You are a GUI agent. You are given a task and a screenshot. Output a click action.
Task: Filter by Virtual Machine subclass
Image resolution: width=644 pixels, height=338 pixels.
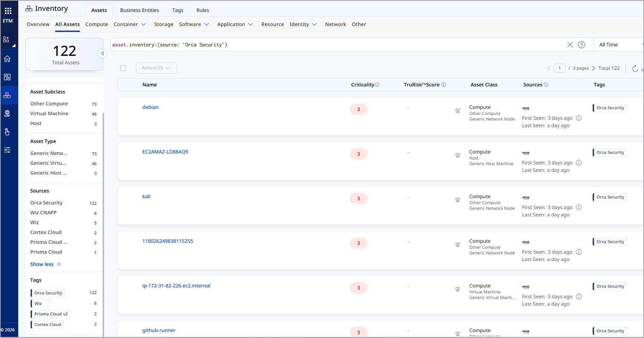49,113
